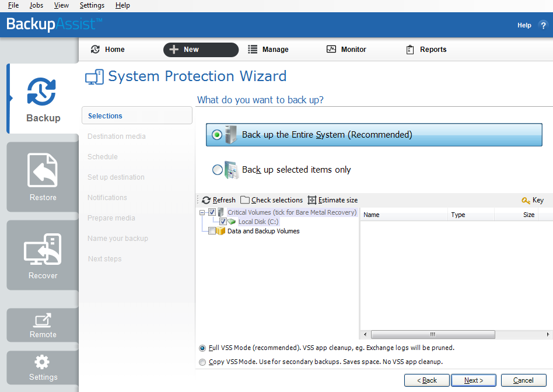The width and height of the screenshot is (553, 392).
Task: Open the Jobs menu
Action: [36, 5]
